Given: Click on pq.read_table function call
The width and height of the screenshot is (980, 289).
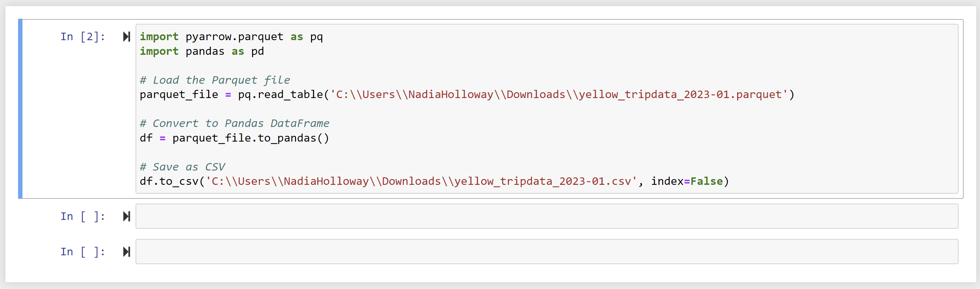Looking at the screenshot, I should [280, 95].
